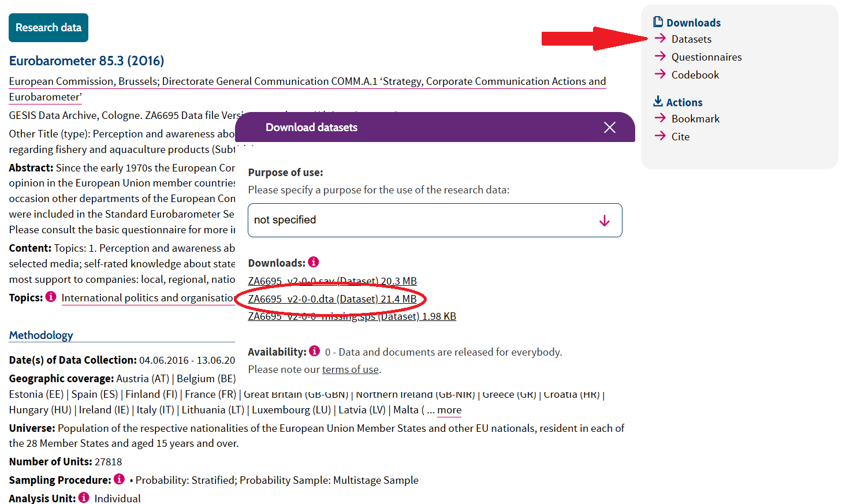Click the info icon next to Topics
Viewport: 850px width, 504px height.
coord(51,297)
